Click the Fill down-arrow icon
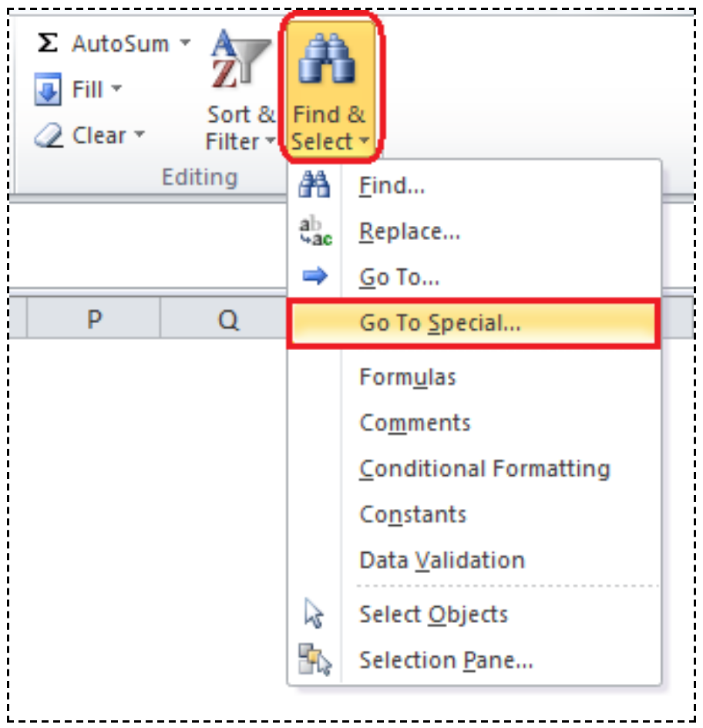This screenshot has width=703, height=728. tap(48, 90)
